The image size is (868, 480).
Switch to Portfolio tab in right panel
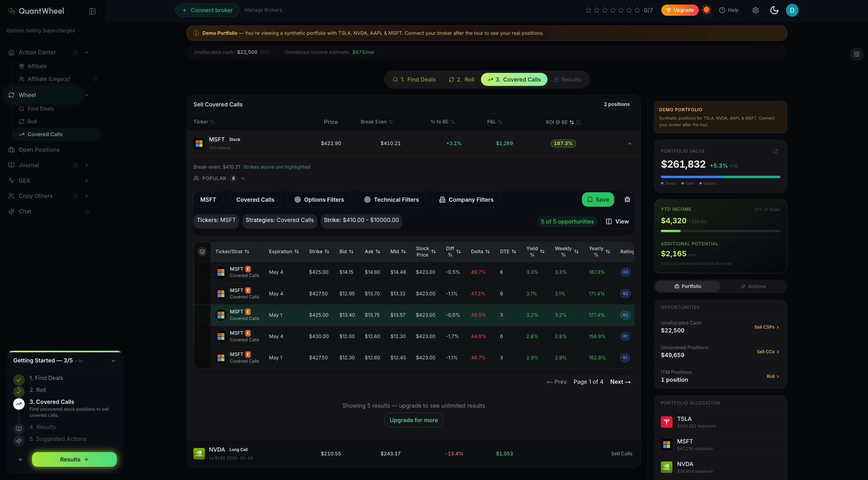click(x=688, y=286)
